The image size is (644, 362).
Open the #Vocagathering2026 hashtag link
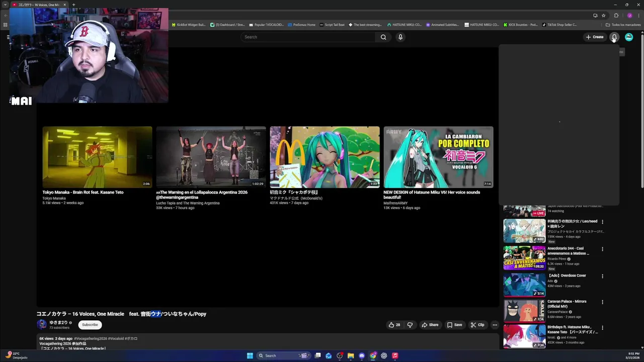(x=91, y=338)
